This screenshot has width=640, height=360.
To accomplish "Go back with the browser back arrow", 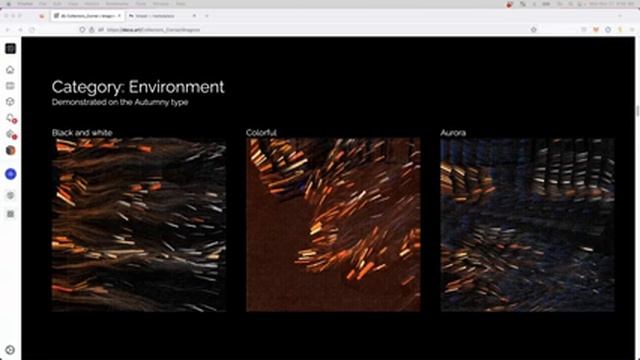I will pyautogui.click(x=7, y=30).
